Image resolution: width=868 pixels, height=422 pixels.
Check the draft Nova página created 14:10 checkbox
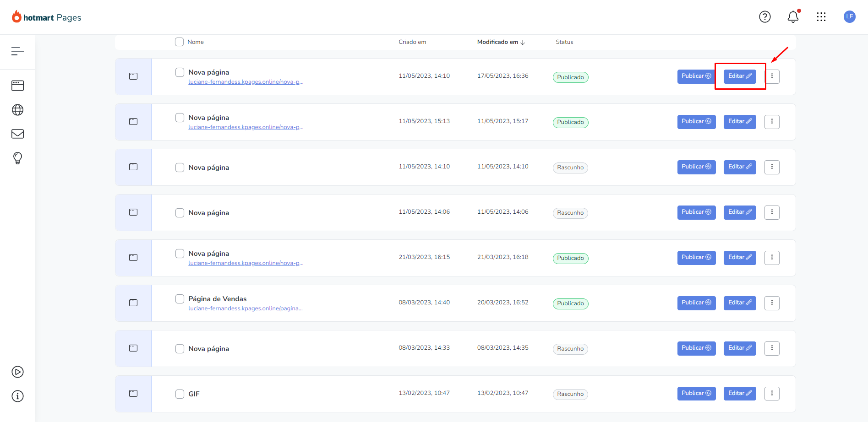[x=180, y=168]
